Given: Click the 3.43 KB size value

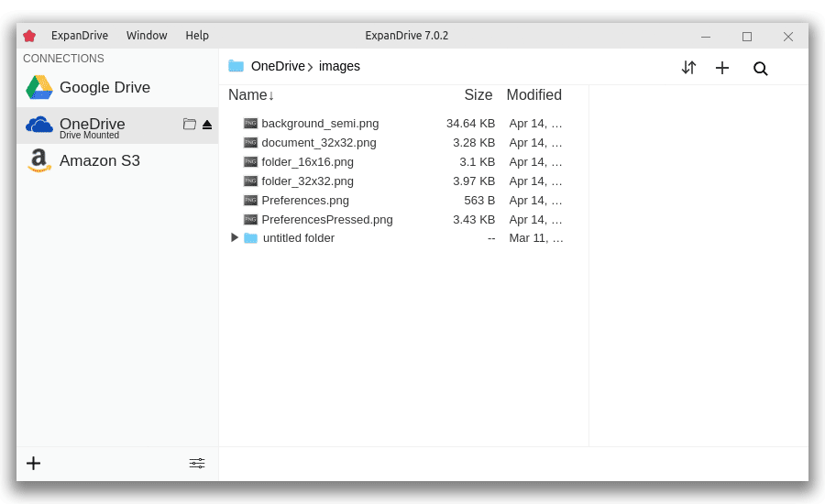Looking at the screenshot, I should 474,220.
